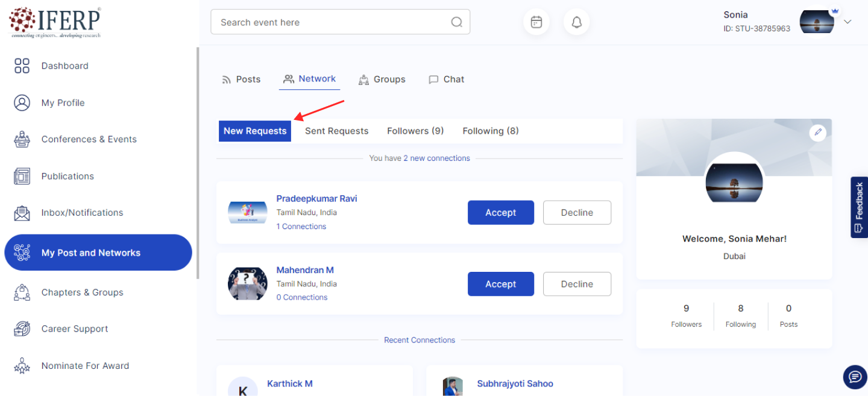868x396 pixels.
Task: Click Mahendran M's profile thumbnail
Action: point(247,284)
